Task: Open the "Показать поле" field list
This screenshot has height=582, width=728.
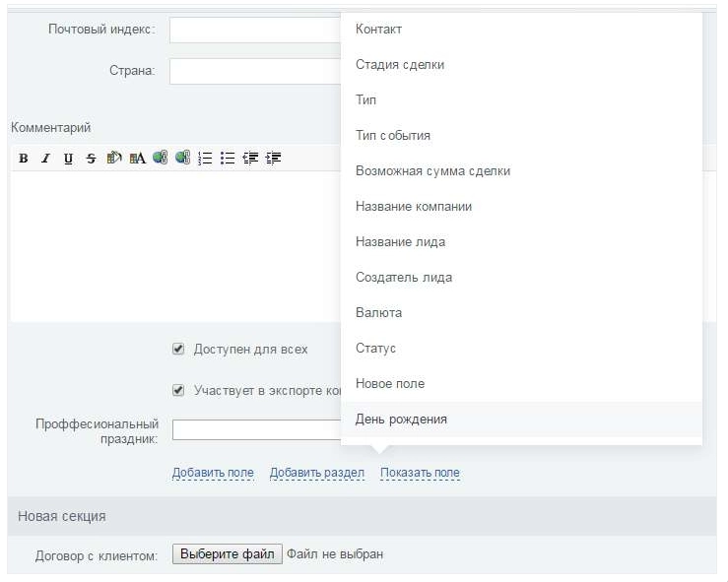Action: click(420, 474)
